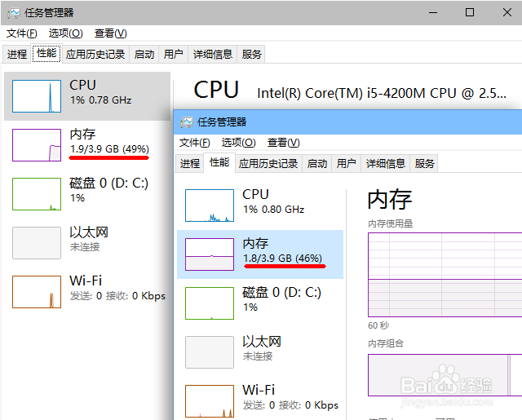Open 文件(F) menu in front window

(x=194, y=143)
